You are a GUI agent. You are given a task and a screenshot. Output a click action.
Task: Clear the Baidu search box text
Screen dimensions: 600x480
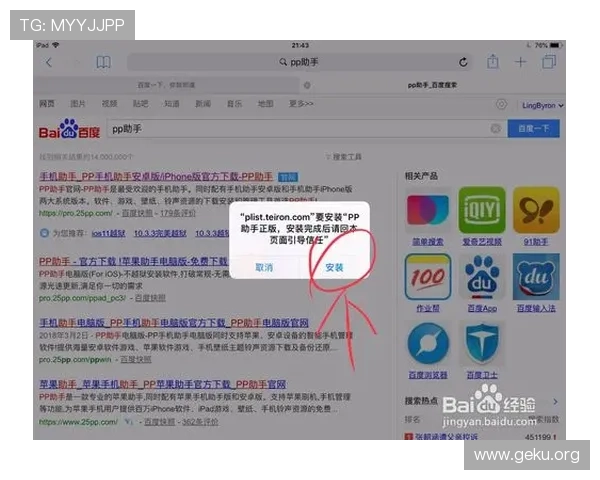pos(496,129)
